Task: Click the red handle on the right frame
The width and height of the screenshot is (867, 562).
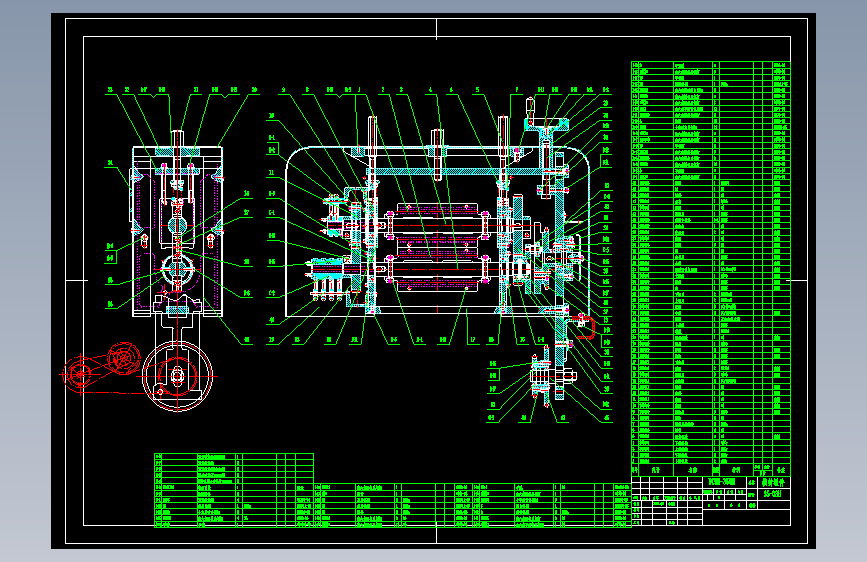Action: click(585, 326)
